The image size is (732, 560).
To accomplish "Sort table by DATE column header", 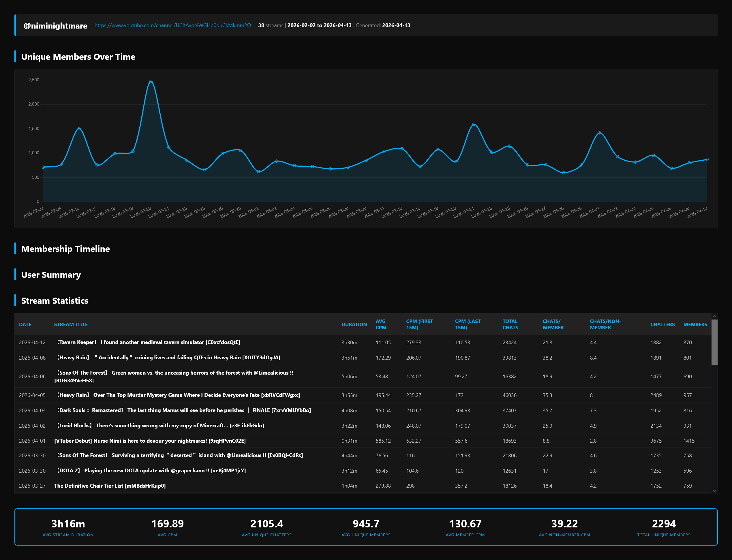I will [x=25, y=324].
